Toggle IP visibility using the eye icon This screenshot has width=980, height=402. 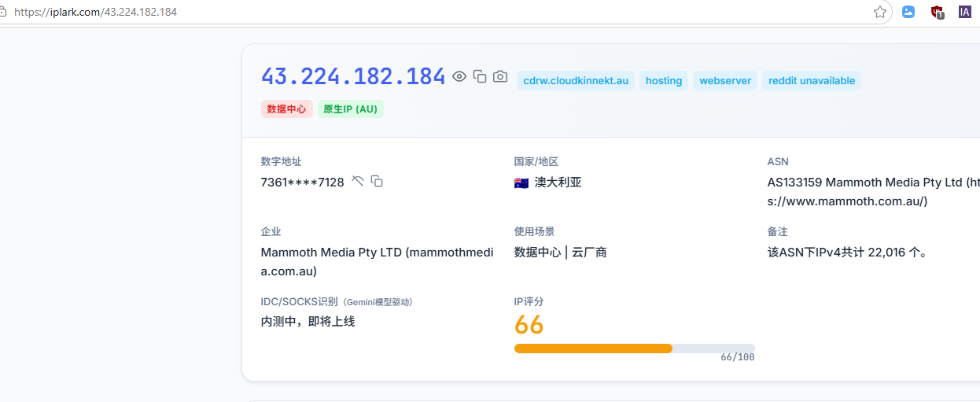tap(459, 76)
